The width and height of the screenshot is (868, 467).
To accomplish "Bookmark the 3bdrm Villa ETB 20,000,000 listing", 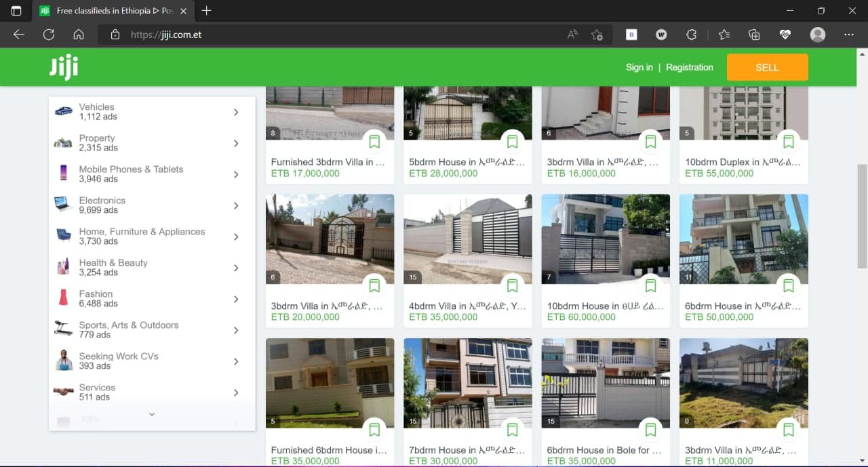I will [x=374, y=285].
